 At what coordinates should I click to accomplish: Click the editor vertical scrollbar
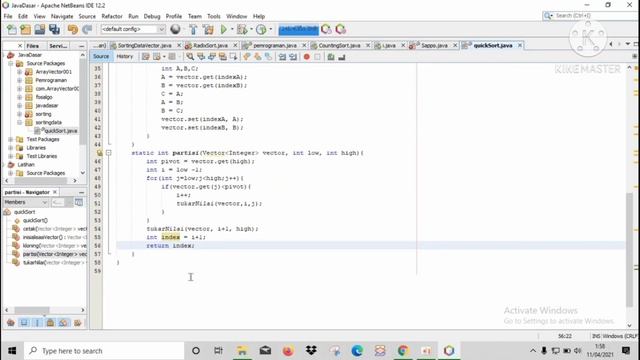[629, 249]
